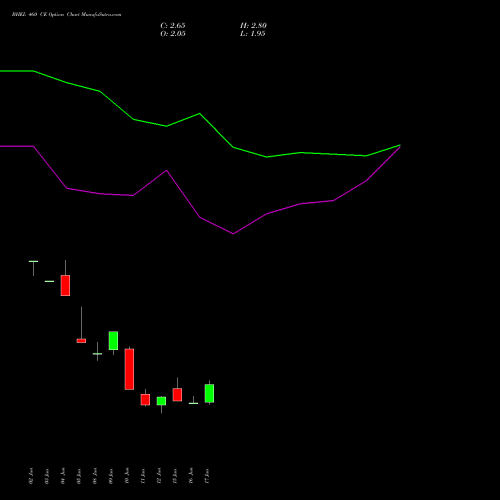Click the open value O: 2.05

(x=173, y=34)
